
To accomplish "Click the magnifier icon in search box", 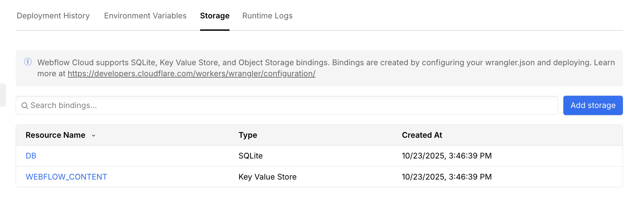I will 24,106.
